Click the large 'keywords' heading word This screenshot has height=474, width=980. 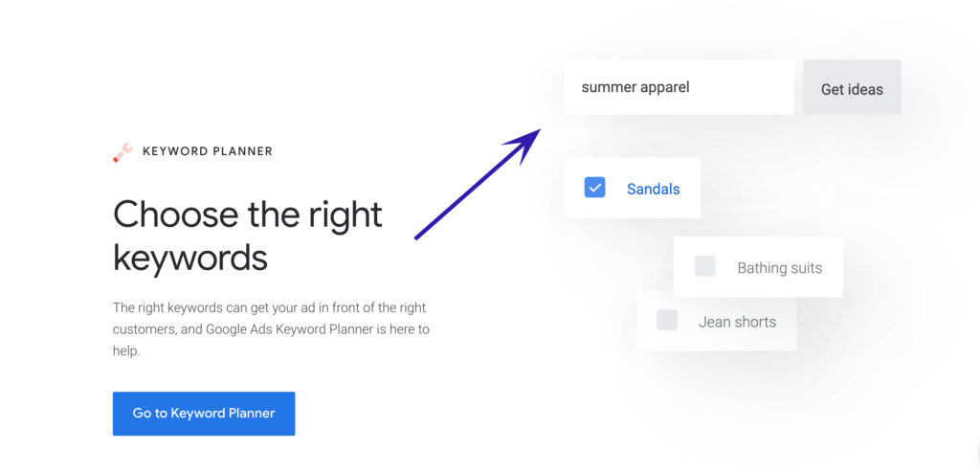189,257
